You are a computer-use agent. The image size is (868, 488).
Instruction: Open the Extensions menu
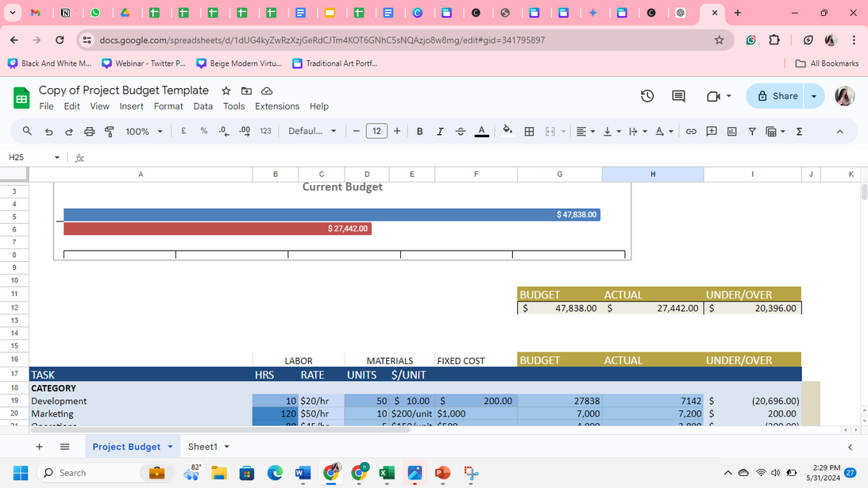(x=277, y=106)
